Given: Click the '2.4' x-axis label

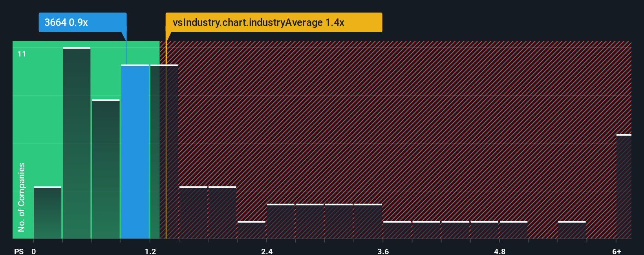Looking at the screenshot, I should click(267, 251).
